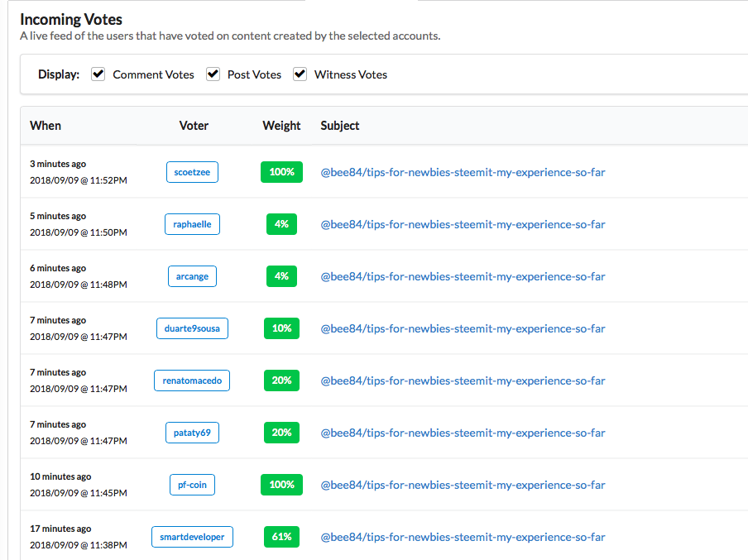Click the '6 minutes ago' timestamp
Screen dimensions: 748x560
pos(58,268)
